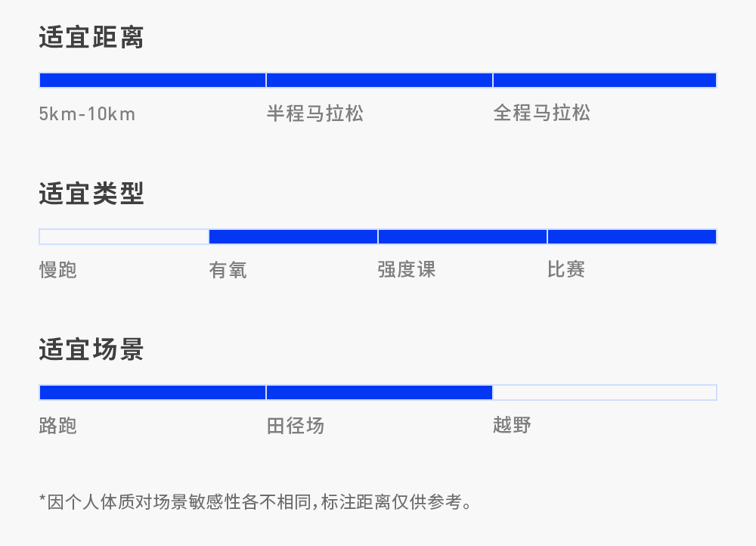Click the 5km-10km distance bar segment

(152, 80)
